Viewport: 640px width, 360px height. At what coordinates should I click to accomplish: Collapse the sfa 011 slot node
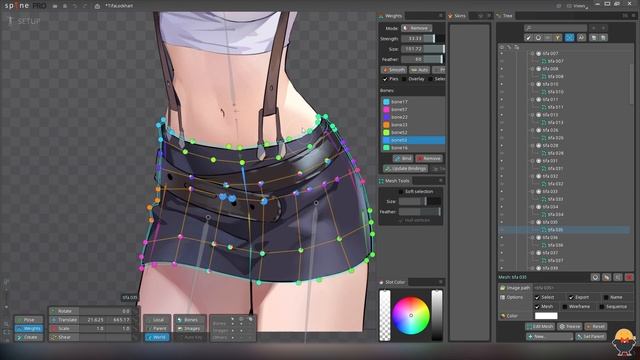[532, 100]
